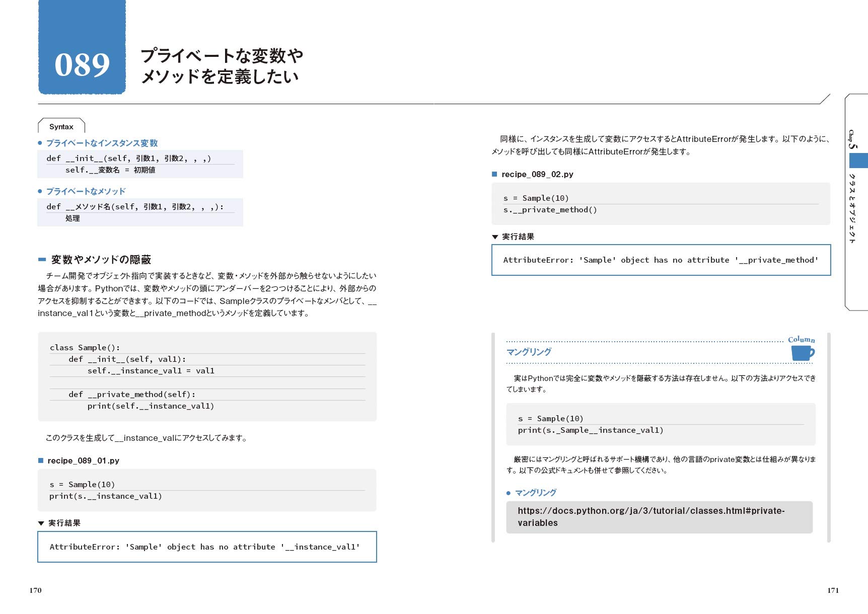
Task: Click the line 'print(s._Sample__instance_val1)'
Action: point(591,430)
